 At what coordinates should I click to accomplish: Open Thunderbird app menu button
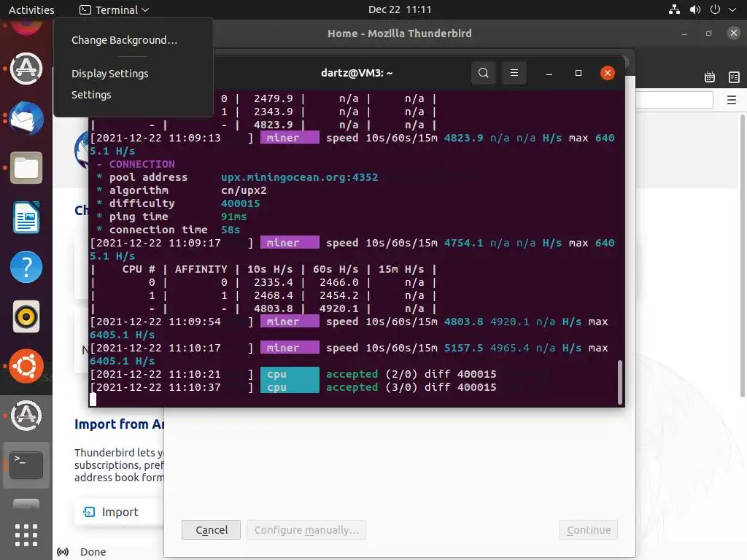pos(732,100)
